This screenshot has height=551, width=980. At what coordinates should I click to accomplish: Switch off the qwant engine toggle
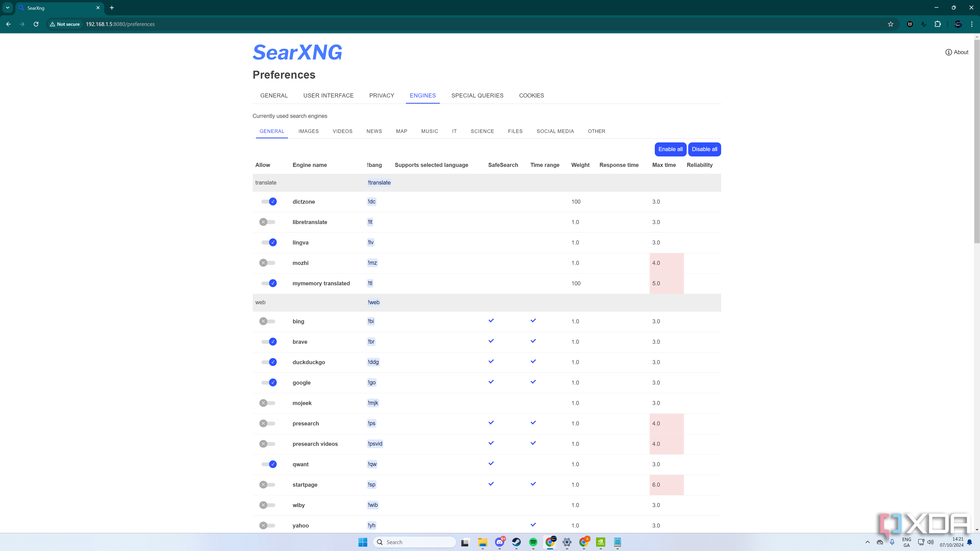(x=269, y=464)
